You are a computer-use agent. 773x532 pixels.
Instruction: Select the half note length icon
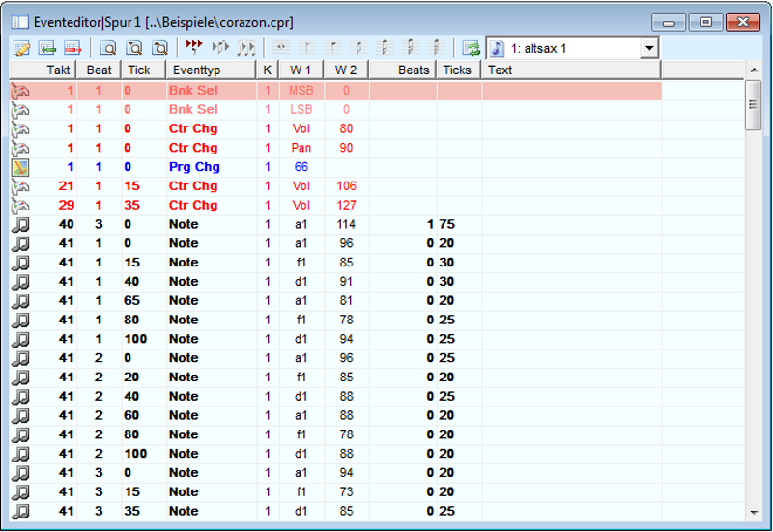(x=307, y=47)
